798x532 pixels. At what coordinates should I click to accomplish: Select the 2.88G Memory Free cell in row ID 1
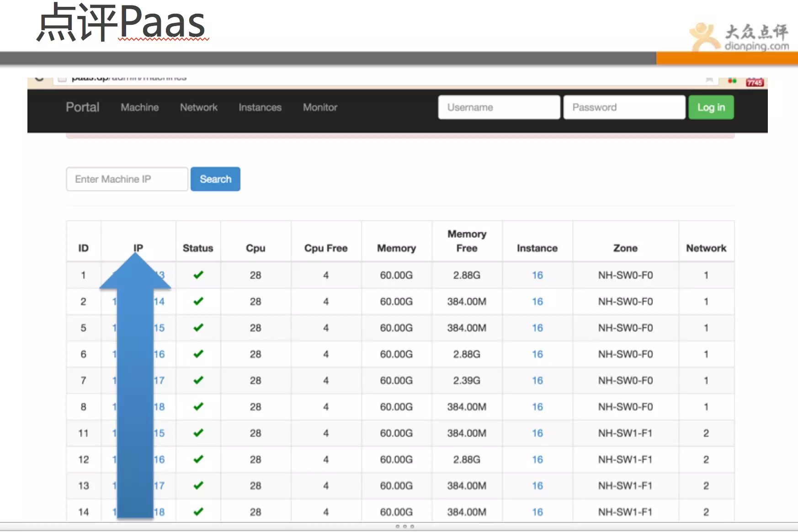pos(467,275)
